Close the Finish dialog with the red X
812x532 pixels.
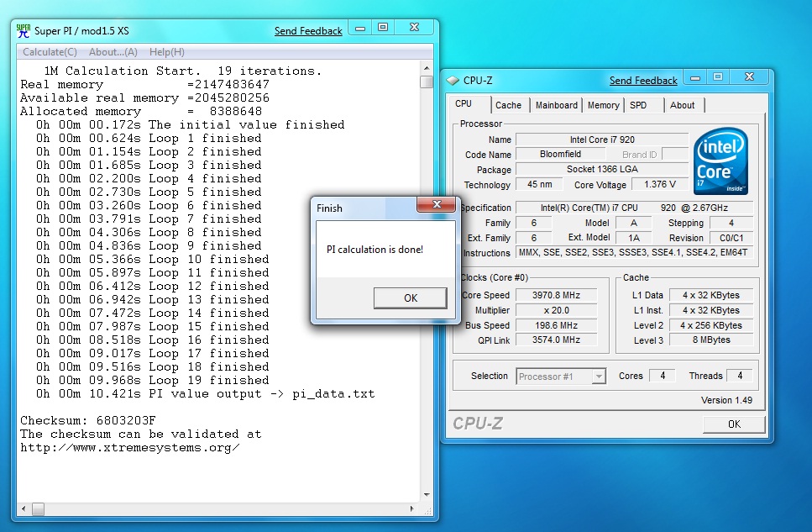pyautogui.click(x=436, y=204)
